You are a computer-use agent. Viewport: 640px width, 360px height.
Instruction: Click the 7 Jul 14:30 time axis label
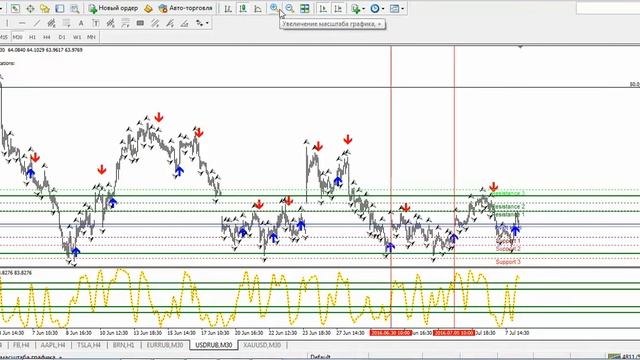tap(517, 333)
